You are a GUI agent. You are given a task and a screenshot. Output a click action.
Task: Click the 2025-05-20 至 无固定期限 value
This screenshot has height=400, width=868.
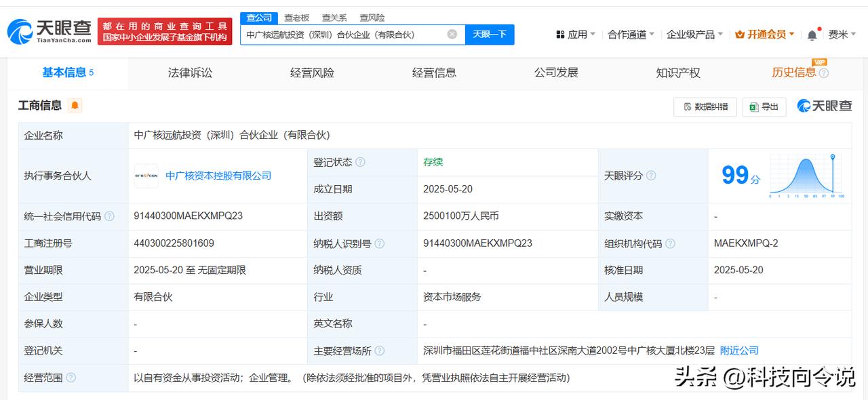(x=190, y=270)
